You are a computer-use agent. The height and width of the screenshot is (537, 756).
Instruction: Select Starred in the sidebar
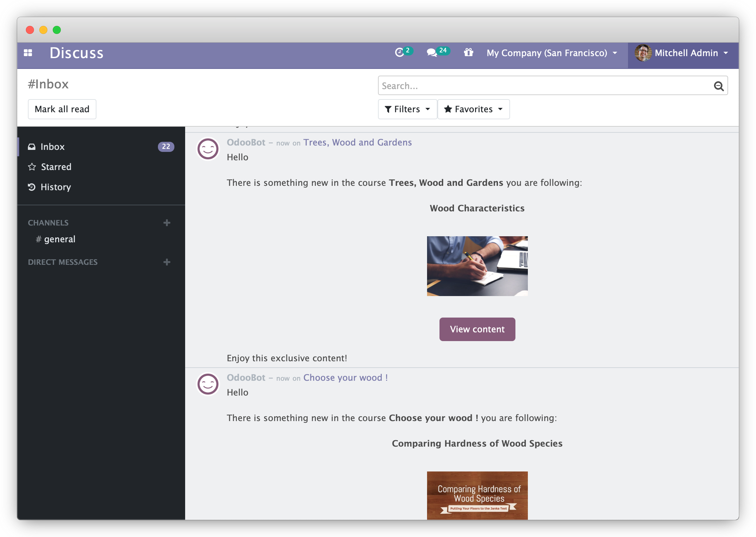56,167
